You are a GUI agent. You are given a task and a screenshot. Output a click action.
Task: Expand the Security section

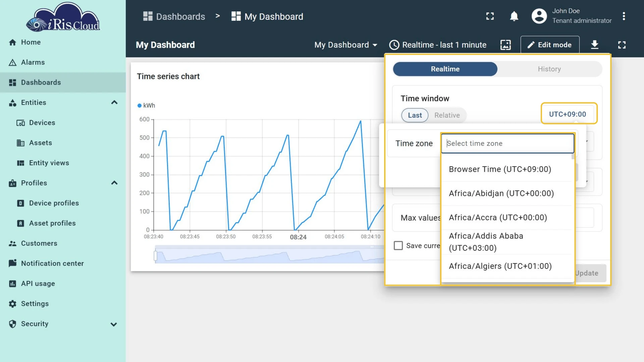tap(114, 324)
